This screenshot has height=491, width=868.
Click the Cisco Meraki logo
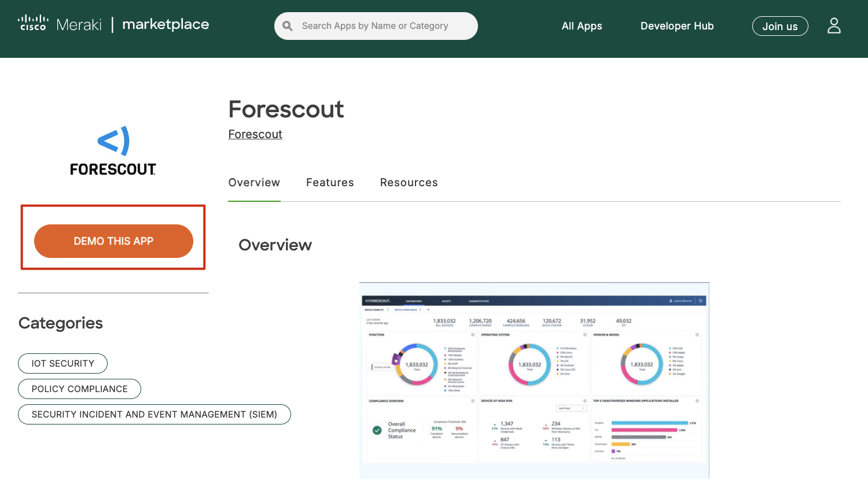(60, 25)
